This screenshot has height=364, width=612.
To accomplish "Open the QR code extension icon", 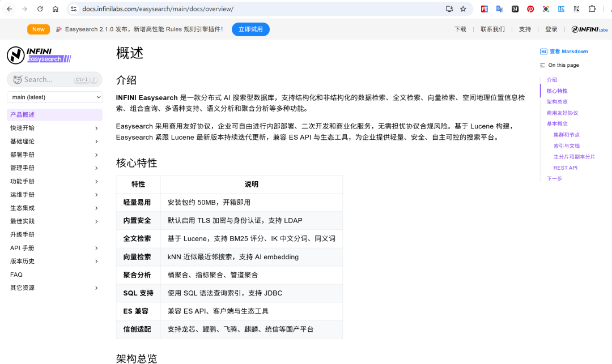I will (x=576, y=9).
